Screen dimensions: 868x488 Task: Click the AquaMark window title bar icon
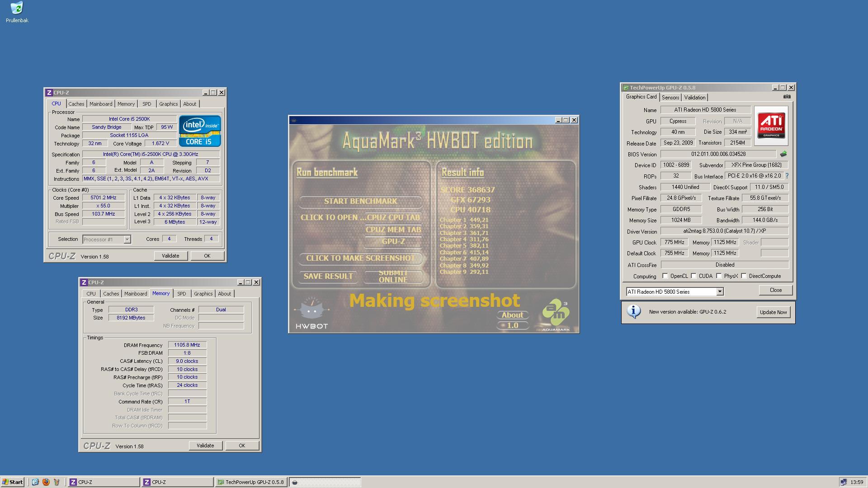click(x=294, y=120)
